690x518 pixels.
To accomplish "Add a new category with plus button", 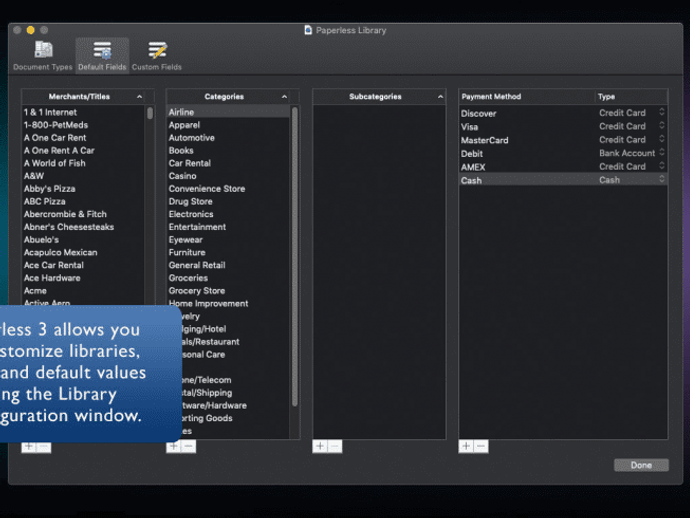I will coord(173,446).
